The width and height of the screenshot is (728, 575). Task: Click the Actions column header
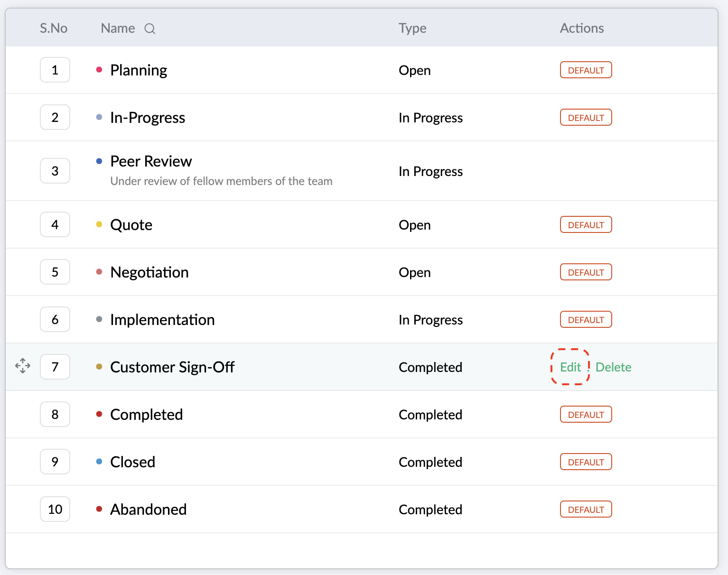pyautogui.click(x=582, y=28)
